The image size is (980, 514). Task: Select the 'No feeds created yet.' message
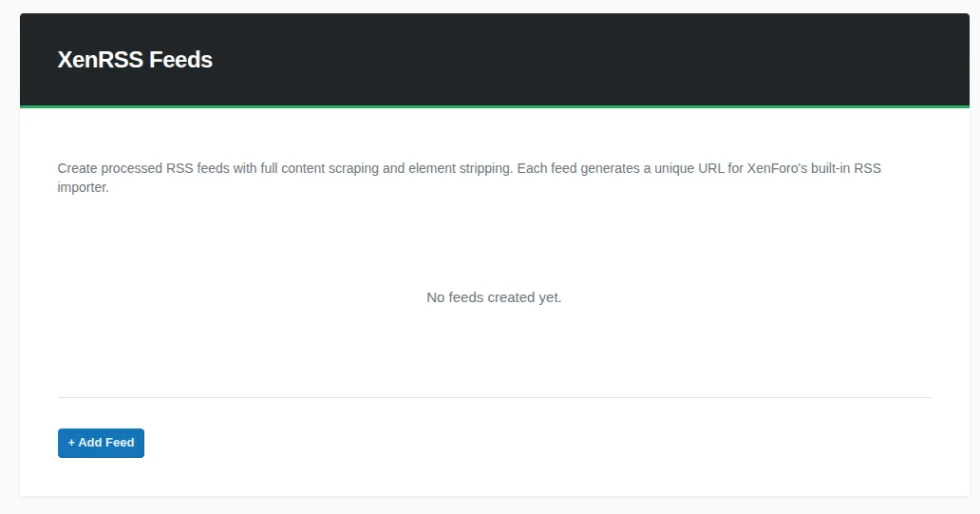click(494, 297)
